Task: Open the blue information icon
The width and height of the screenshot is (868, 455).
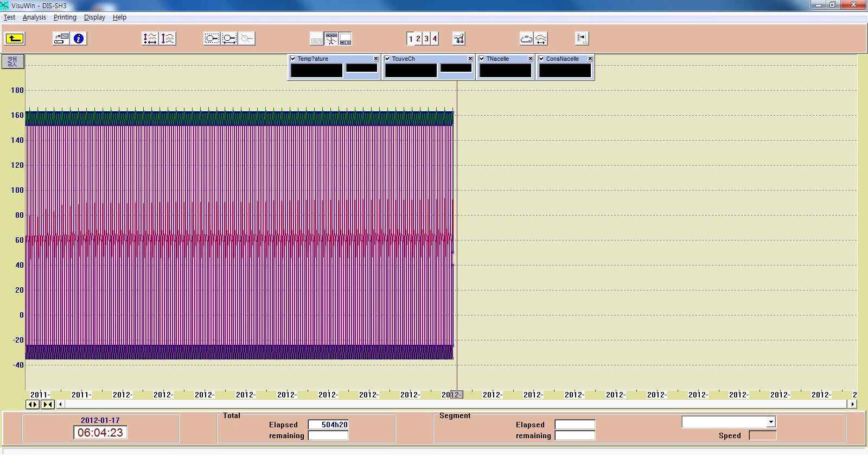Action: pyautogui.click(x=79, y=39)
